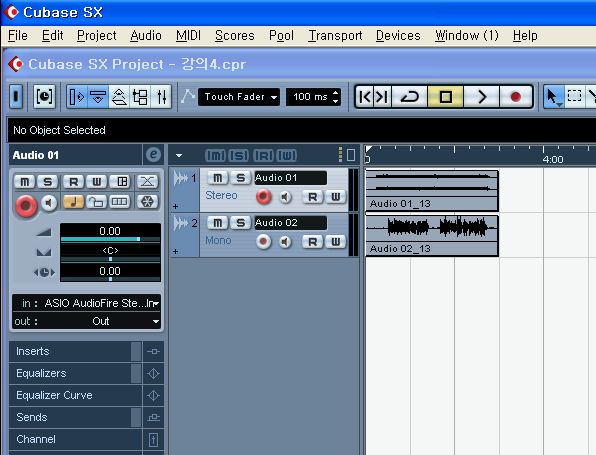Open the track list dropdown arrow
This screenshot has height=455, width=596.
[179, 155]
